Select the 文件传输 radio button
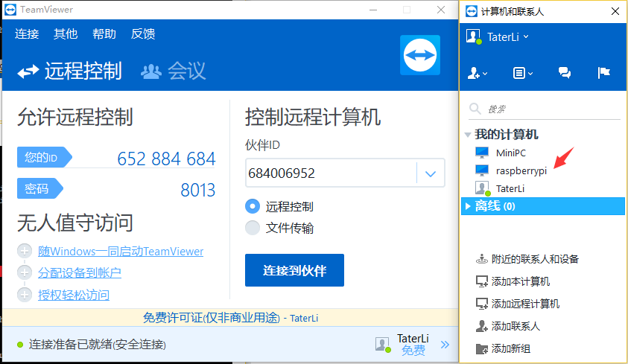The height and width of the screenshot is (364, 628). pos(253,228)
